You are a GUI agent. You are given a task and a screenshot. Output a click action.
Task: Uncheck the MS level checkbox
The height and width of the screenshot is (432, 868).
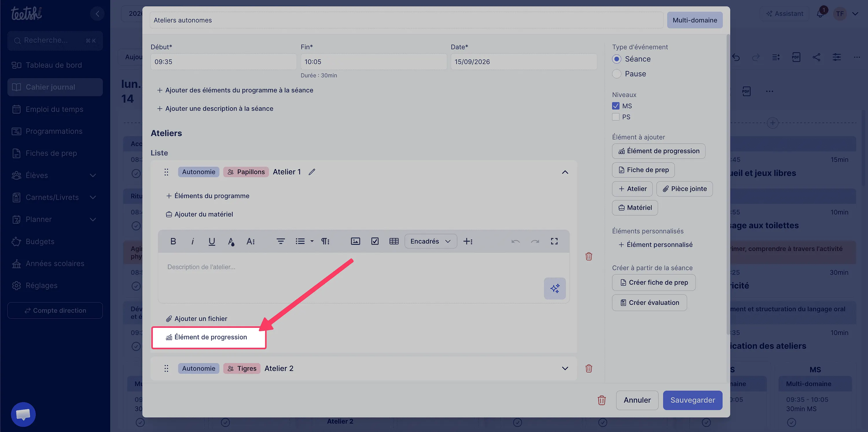[616, 106]
